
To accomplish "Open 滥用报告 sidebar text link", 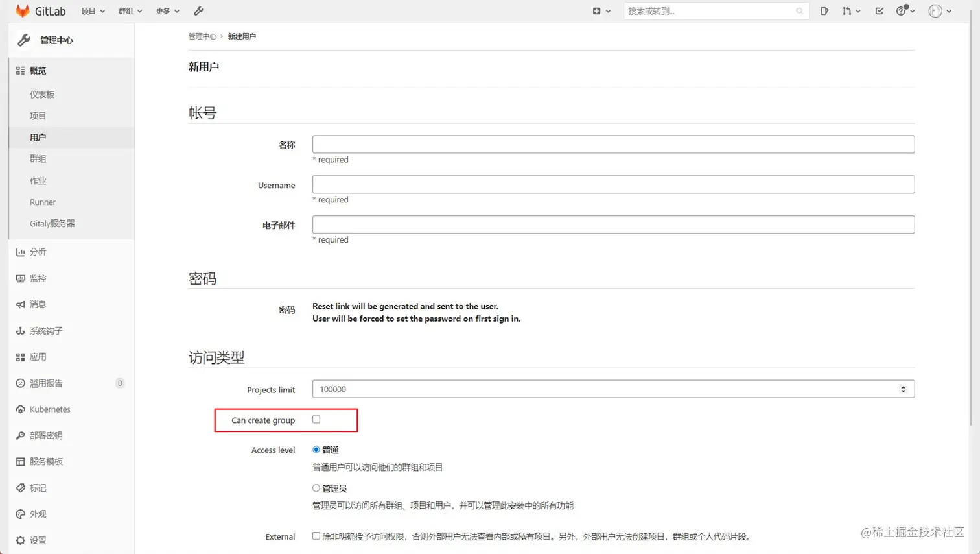I will [46, 383].
